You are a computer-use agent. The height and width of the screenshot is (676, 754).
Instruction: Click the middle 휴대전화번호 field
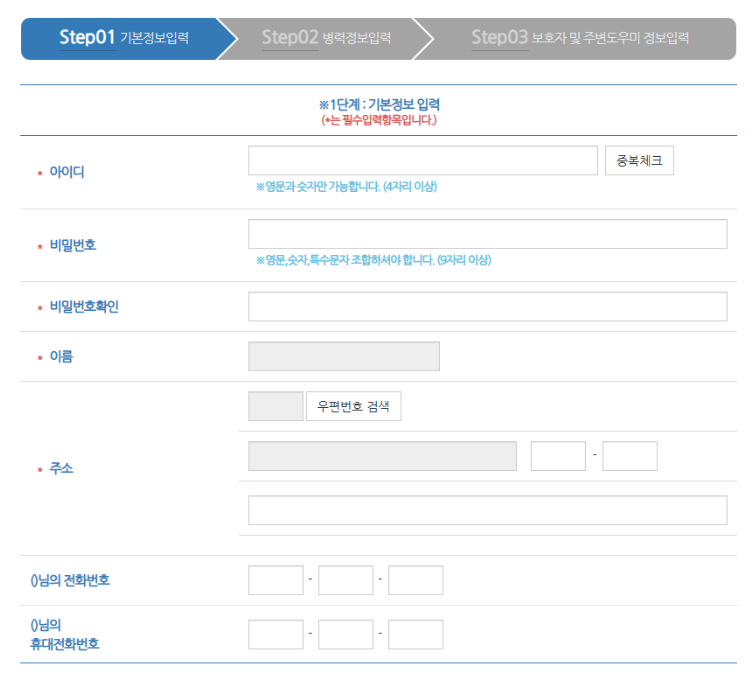click(346, 635)
